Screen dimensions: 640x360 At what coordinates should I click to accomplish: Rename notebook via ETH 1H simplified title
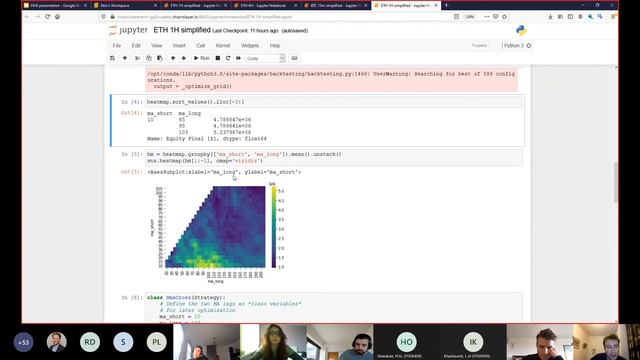[x=182, y=30]
